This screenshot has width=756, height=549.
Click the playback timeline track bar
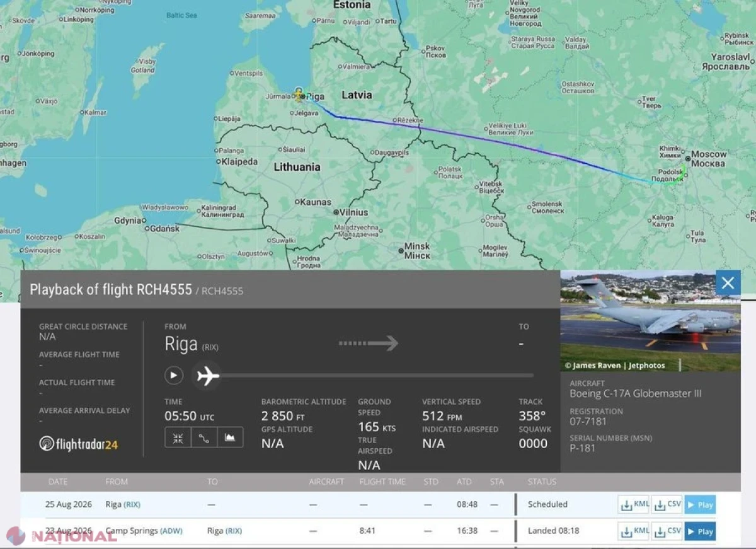tap(377, 376)
